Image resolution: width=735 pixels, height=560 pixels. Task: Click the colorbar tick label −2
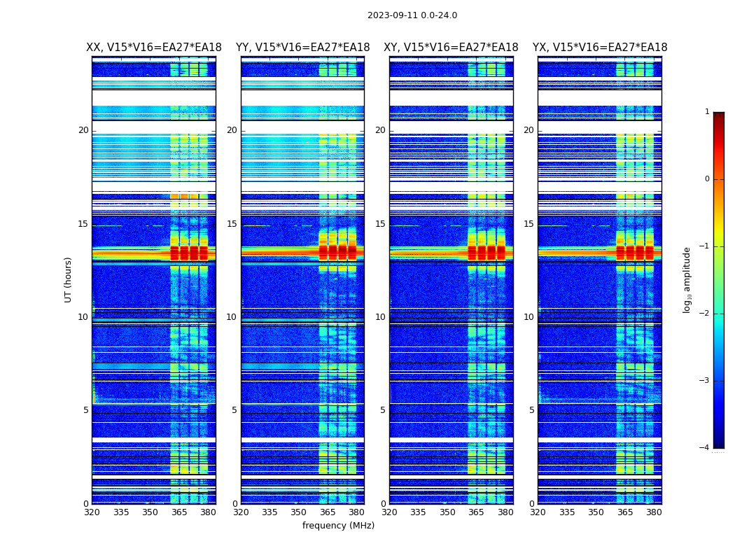704,313
